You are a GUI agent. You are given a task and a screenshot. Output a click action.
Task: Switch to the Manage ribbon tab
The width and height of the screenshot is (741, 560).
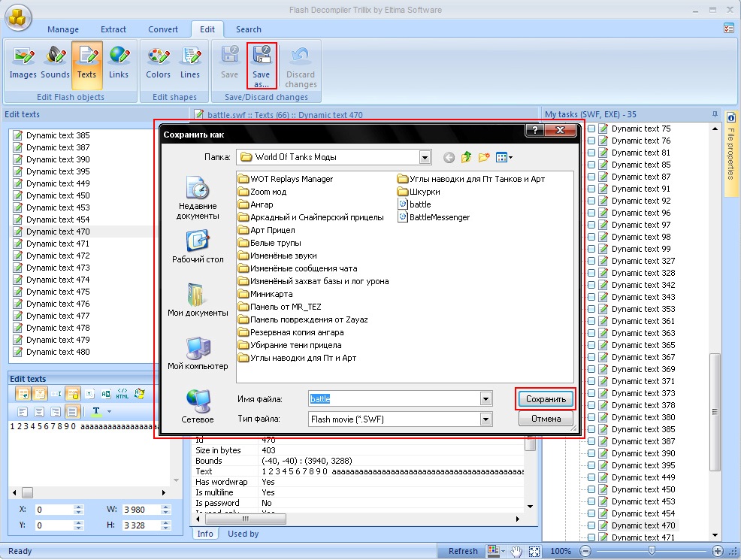coord(63,29)
